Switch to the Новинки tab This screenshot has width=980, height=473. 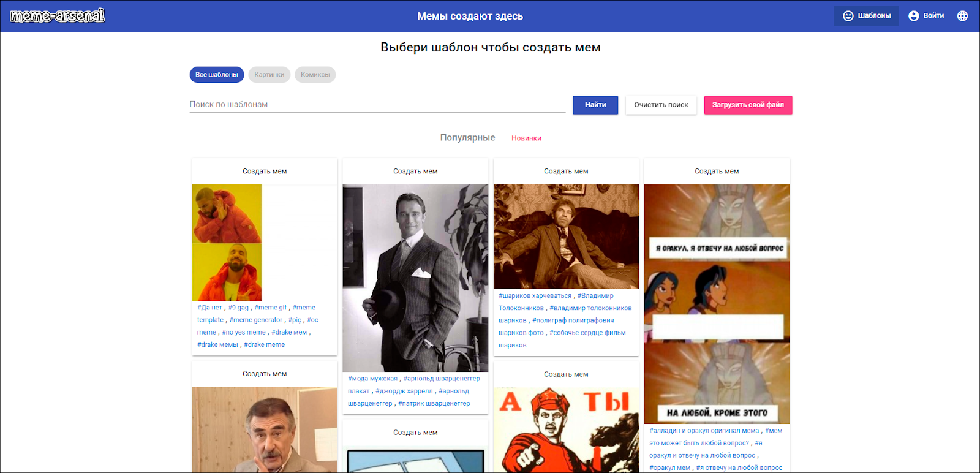pos(526,138)
